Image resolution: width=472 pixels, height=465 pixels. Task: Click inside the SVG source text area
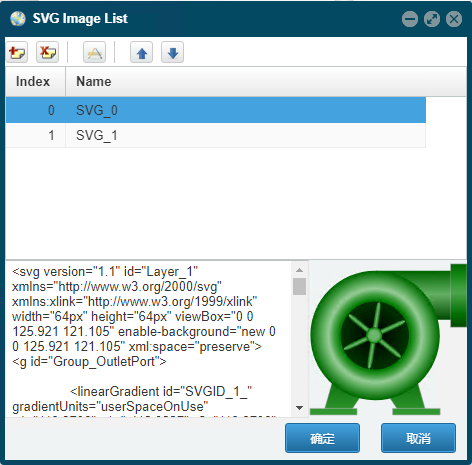[x=149, y=339]
